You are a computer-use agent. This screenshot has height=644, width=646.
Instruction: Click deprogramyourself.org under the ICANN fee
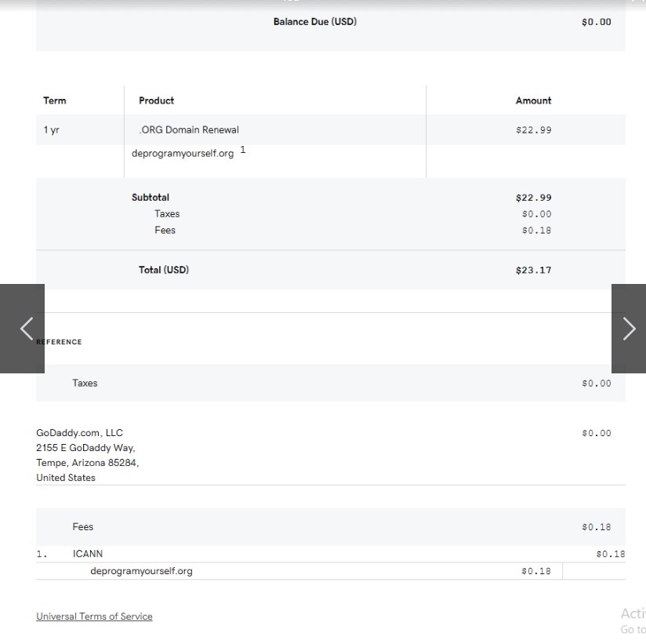point(141,571)
